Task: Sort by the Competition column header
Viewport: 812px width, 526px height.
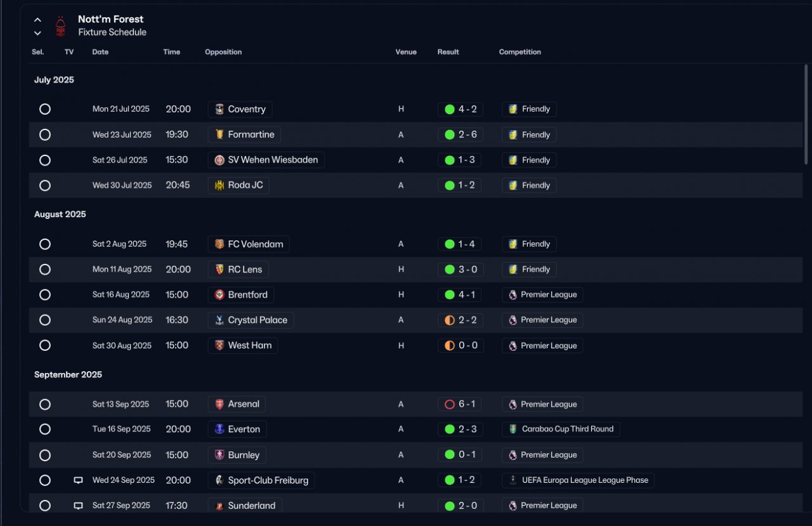Action: 520,52
